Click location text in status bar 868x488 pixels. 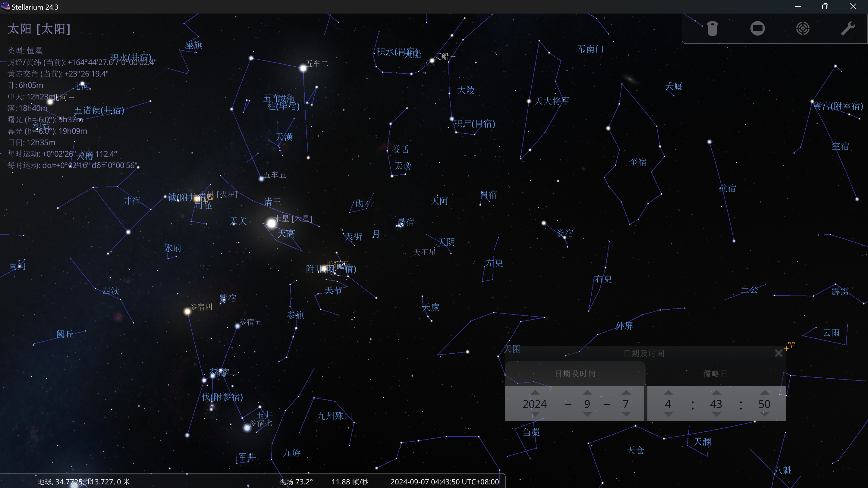[x=83, y=482]
